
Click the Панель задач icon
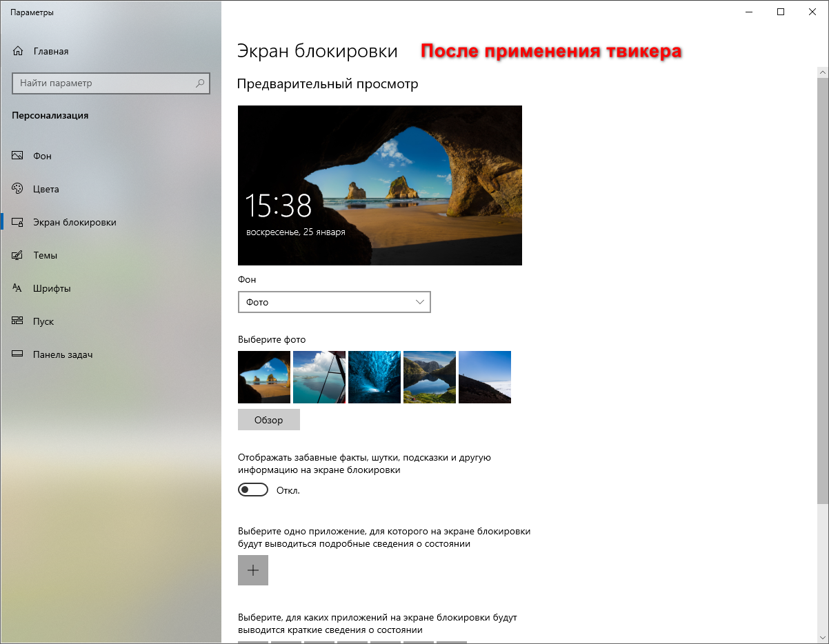coord(18,354)
